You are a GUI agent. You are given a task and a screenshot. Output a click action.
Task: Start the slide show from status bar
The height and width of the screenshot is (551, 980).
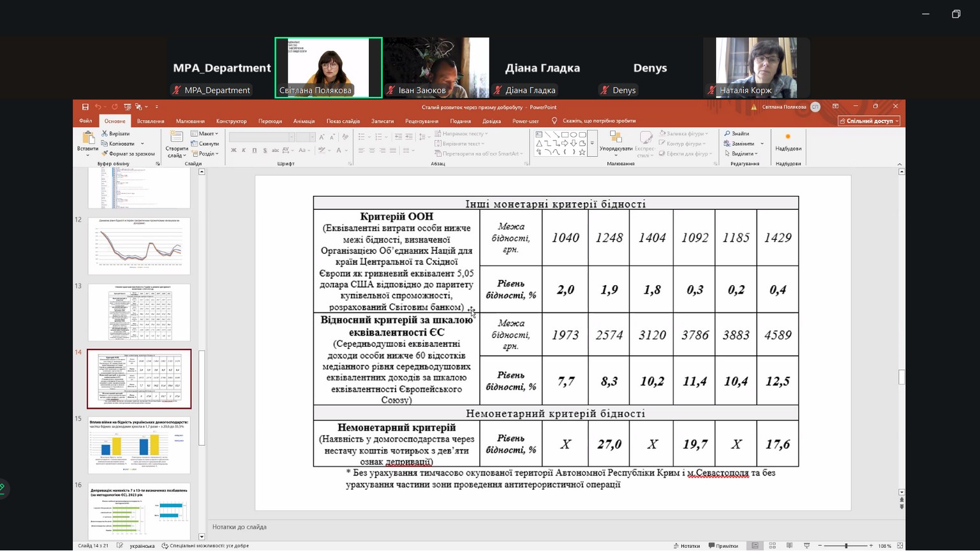pos(806,546)
